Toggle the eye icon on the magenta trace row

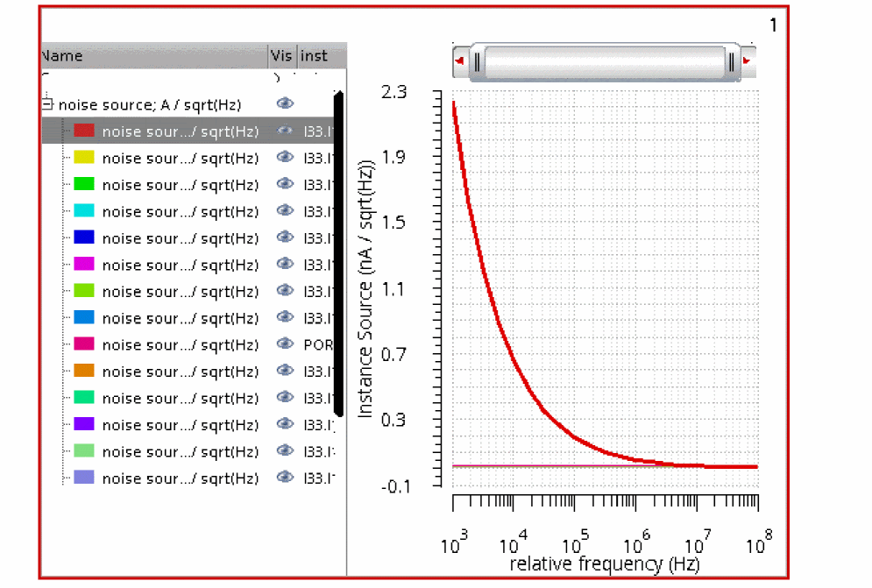click(x=285, y=264)
